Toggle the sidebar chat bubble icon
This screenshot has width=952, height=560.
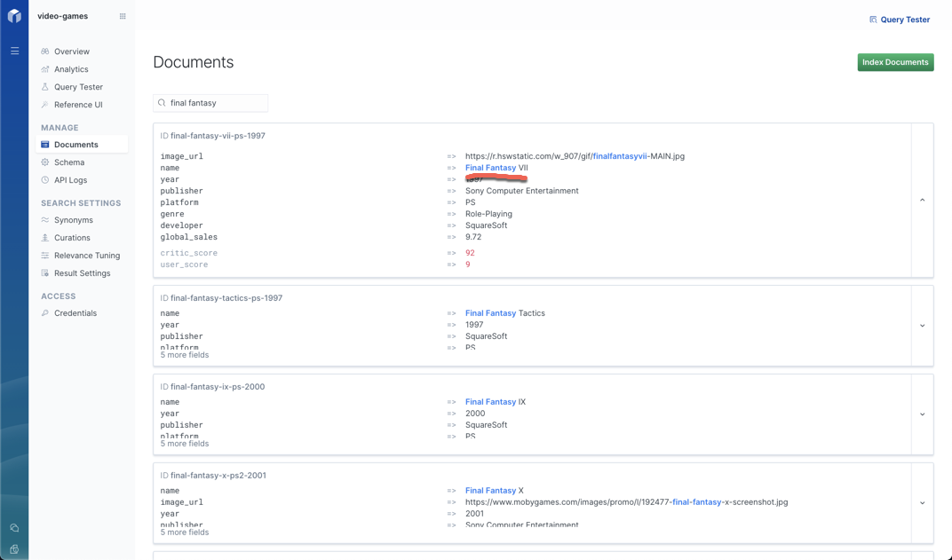[14, 526]
